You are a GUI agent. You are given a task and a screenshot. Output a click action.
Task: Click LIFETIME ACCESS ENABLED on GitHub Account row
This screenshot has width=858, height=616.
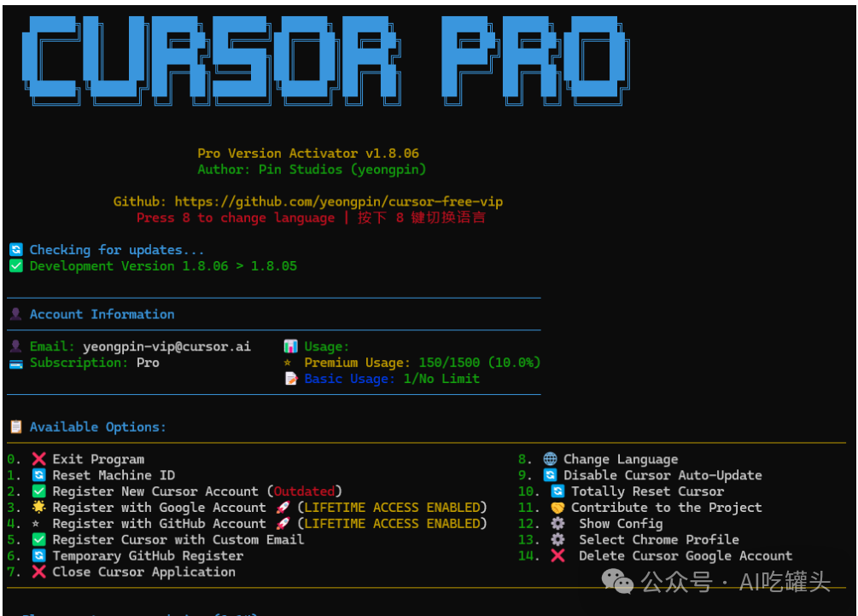point(392,524)
